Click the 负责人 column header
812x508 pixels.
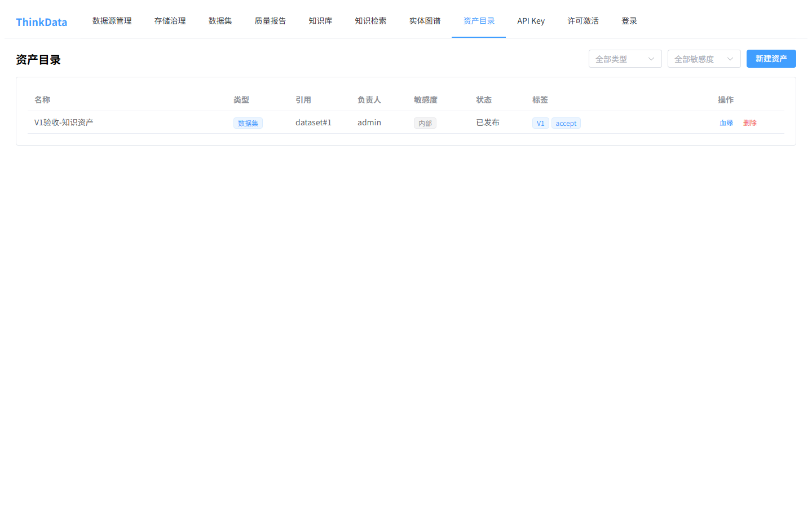(369, 100)
